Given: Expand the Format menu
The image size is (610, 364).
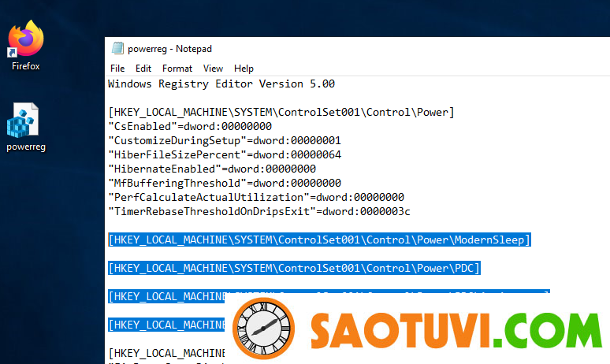Looking at the screenshot, I should tap(177, 69).
